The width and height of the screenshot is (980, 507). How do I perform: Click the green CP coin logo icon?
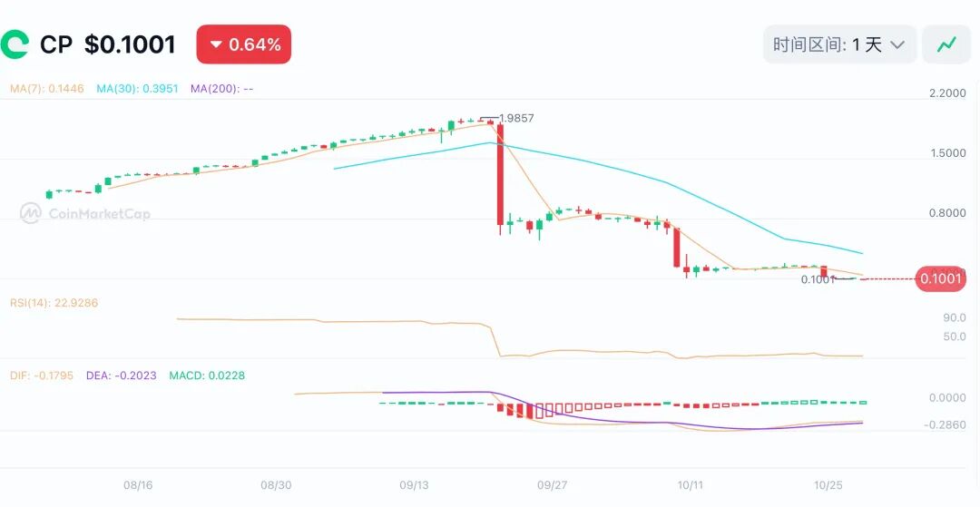point(15,44)
